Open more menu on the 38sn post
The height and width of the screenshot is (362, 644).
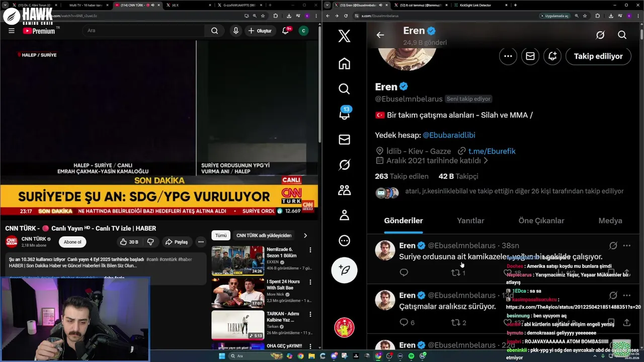coord(627,245)
